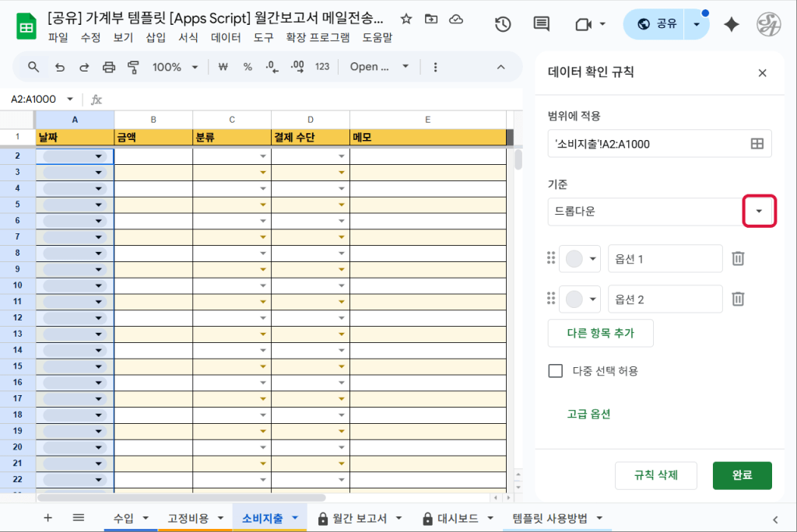Select the paint format roller icon

(x=133, y=67)
